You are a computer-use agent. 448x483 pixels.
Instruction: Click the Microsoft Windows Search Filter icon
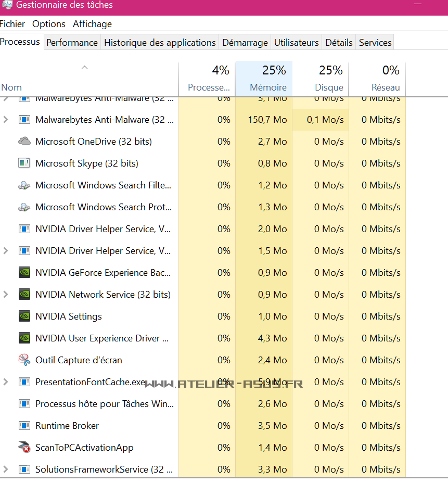coord(24,185)
